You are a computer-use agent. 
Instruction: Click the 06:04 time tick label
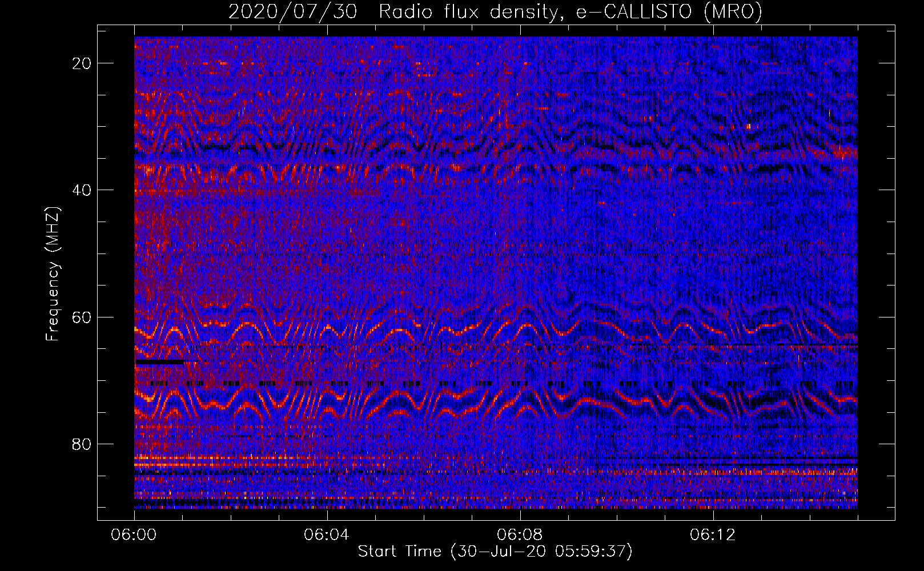coord(327,534)
